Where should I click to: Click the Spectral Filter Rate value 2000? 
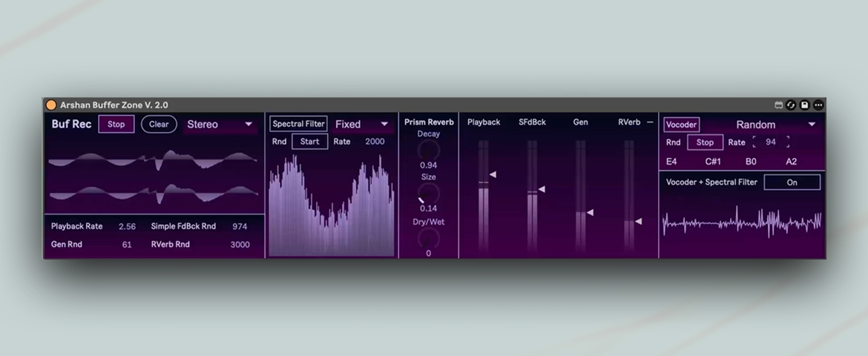[375, 142]
